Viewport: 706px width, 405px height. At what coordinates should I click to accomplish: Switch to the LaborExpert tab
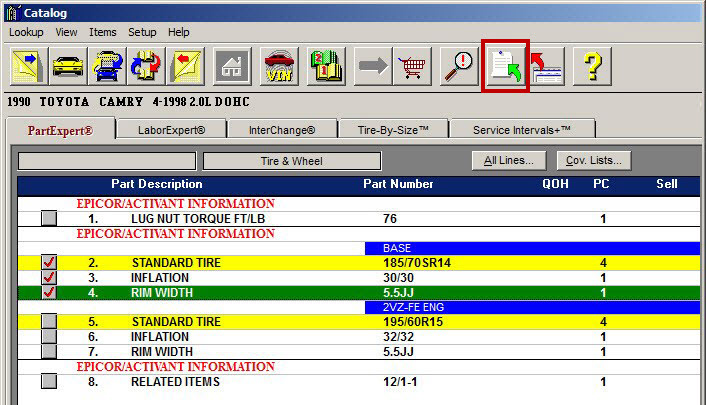[x=169, y=130]
